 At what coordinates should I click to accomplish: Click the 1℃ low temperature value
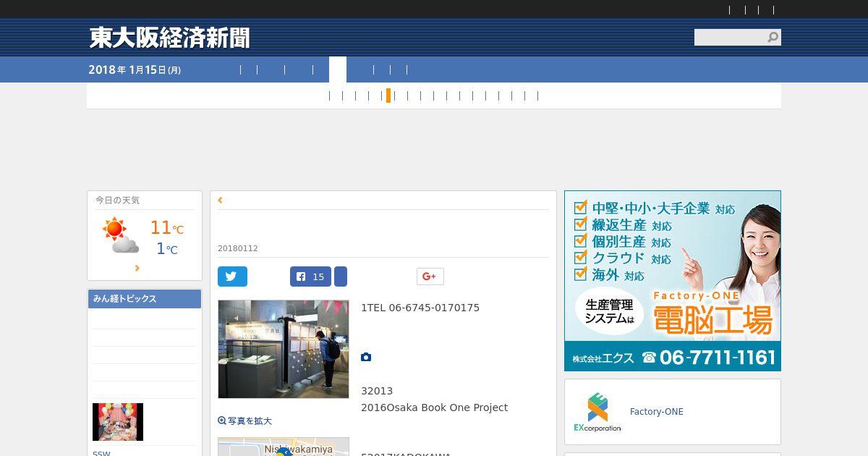[x=166, y=249]
